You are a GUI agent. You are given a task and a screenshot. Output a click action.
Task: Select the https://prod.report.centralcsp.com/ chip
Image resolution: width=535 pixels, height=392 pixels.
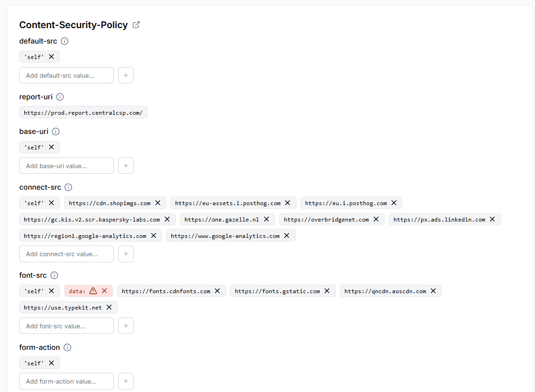tap(83, 112)
